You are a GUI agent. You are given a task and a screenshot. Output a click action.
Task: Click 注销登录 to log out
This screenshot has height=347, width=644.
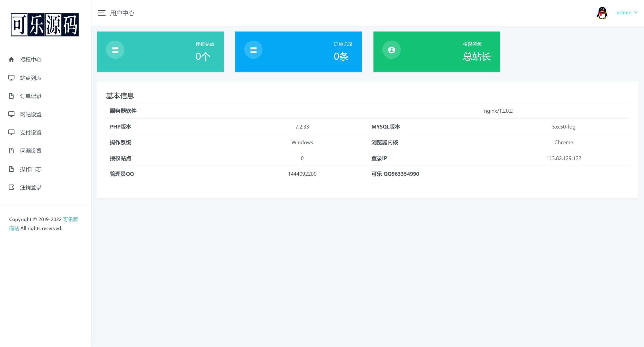click(x=46, y=187)
